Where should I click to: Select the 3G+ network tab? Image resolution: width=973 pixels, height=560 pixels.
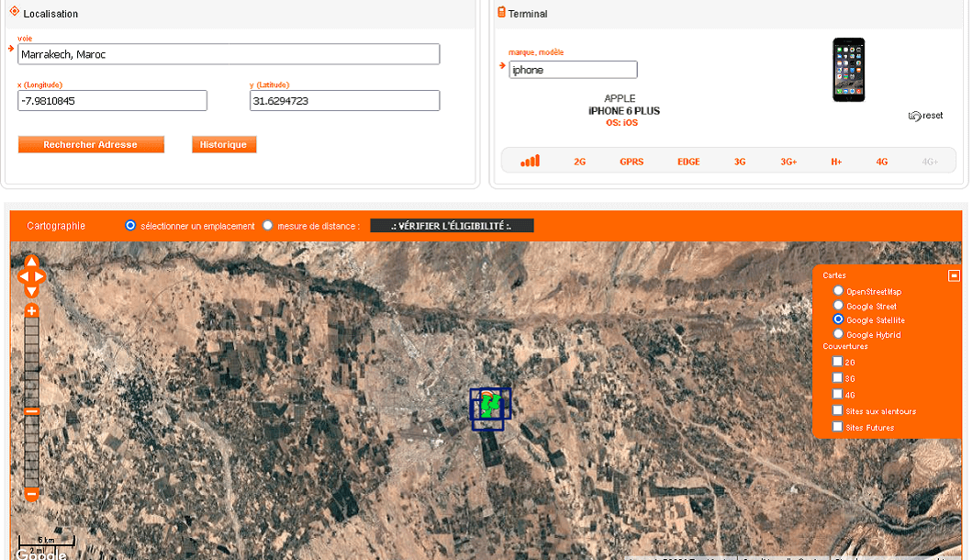point(788,162)
